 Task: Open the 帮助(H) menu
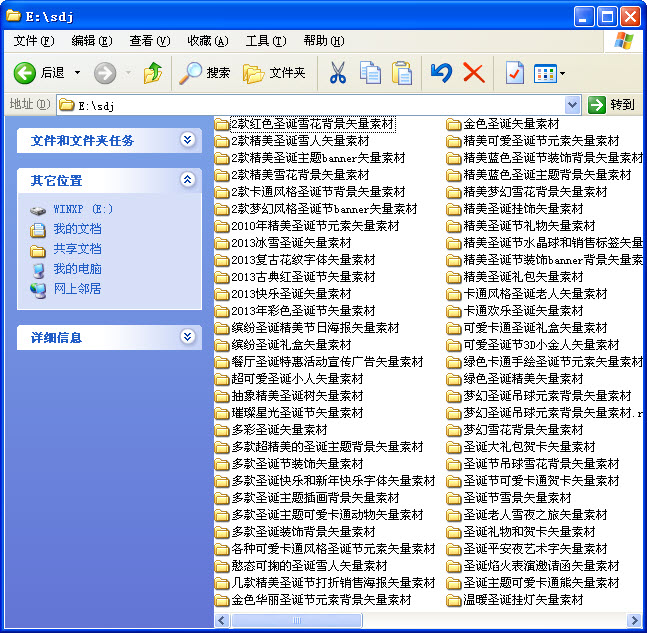click(x=324, y=41)
